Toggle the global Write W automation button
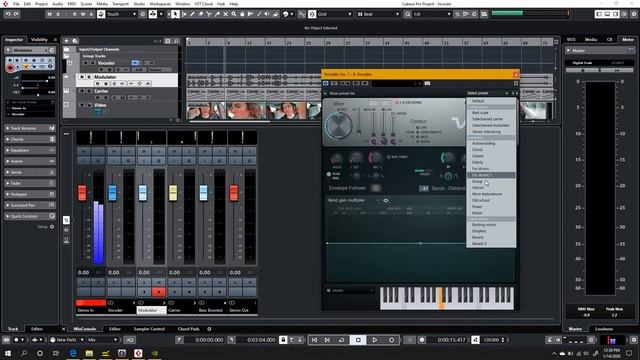 [83, 14]
